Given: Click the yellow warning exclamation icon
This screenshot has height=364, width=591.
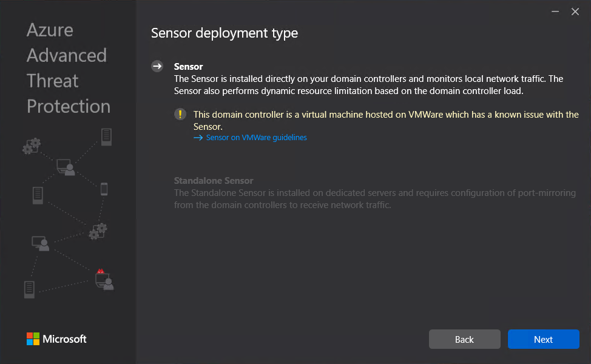Looking at the screenshot, I should coord(180,114).
